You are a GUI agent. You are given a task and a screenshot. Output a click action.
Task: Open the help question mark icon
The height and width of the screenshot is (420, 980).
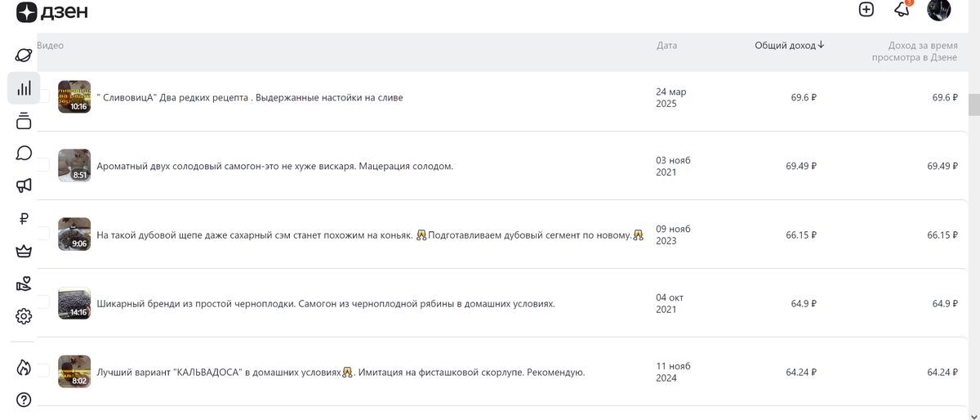[24, 400]
